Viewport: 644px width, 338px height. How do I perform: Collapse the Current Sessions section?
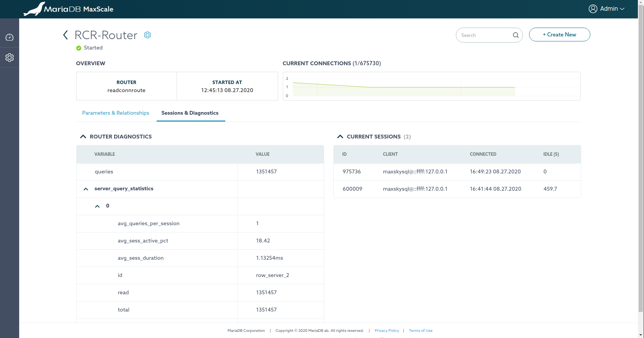tap(340, 137)
